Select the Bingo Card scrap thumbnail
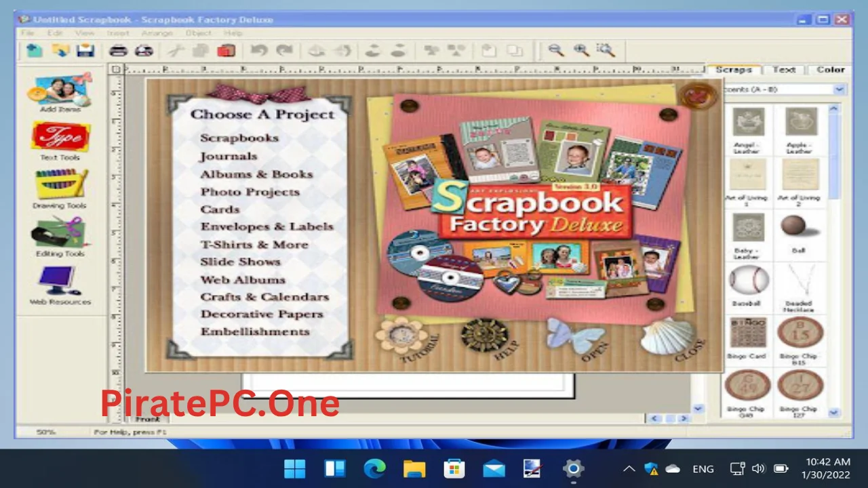The height and width of the screenshot is (488, 868). pos(747,332)
